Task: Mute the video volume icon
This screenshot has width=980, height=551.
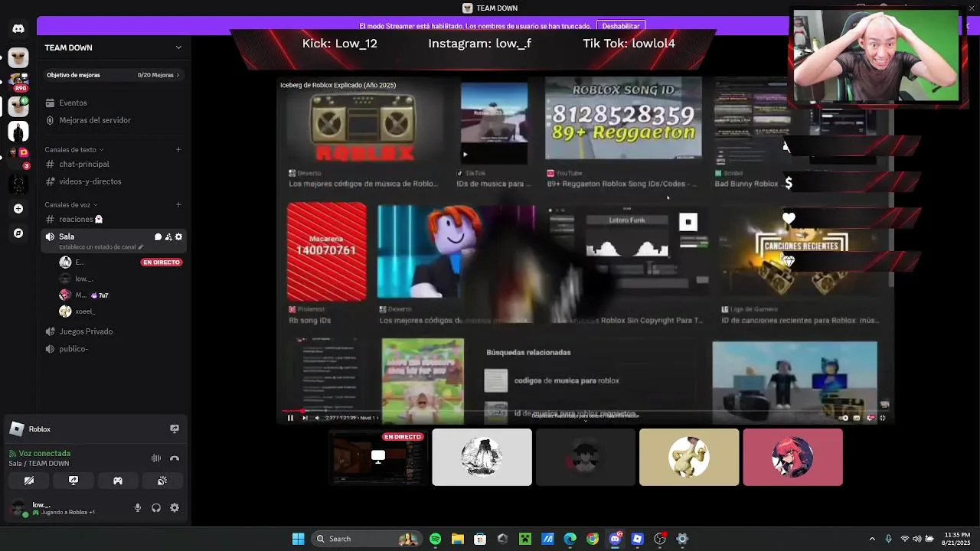Action: [x=317, y=418]
